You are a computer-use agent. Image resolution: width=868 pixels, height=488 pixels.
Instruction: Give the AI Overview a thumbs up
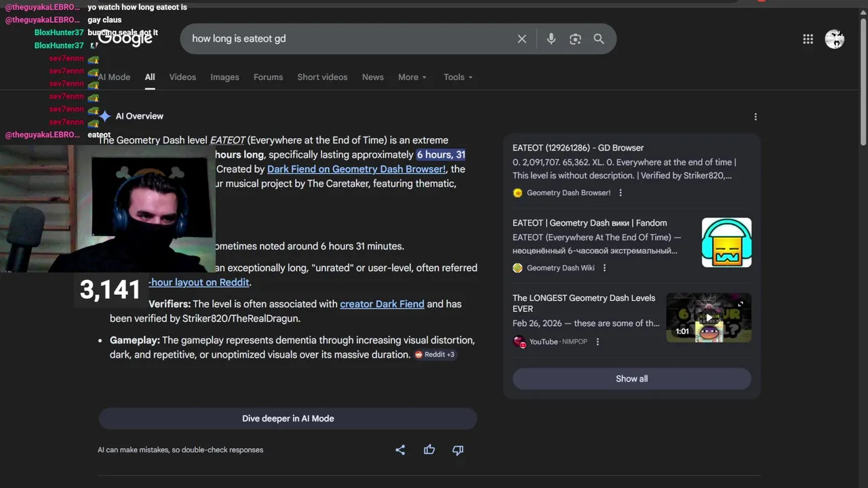[429, 449]
